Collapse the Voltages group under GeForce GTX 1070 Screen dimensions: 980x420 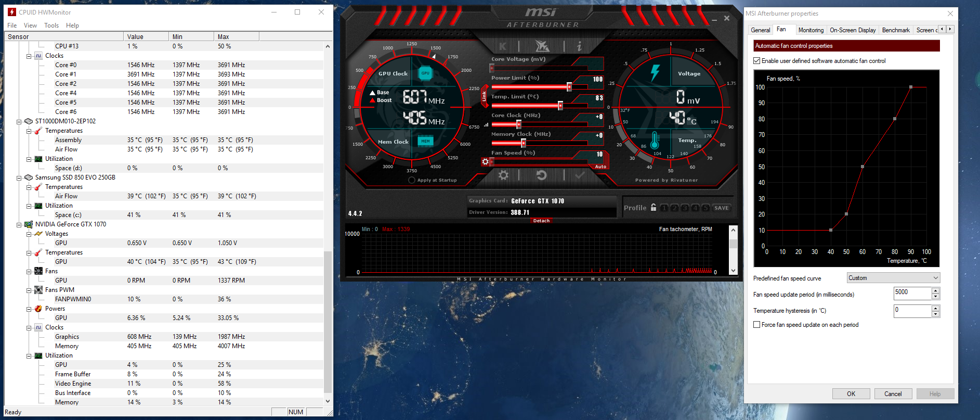click(29, 234)
